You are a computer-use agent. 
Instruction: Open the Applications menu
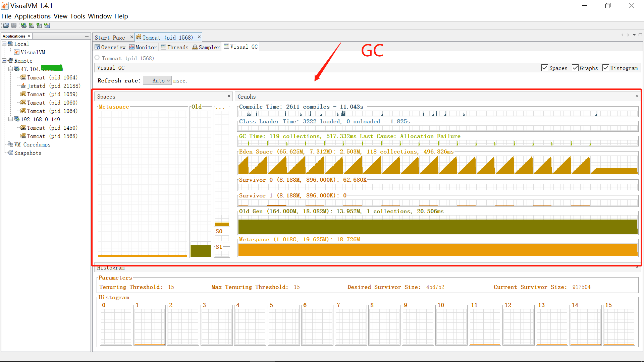(33, 16)
